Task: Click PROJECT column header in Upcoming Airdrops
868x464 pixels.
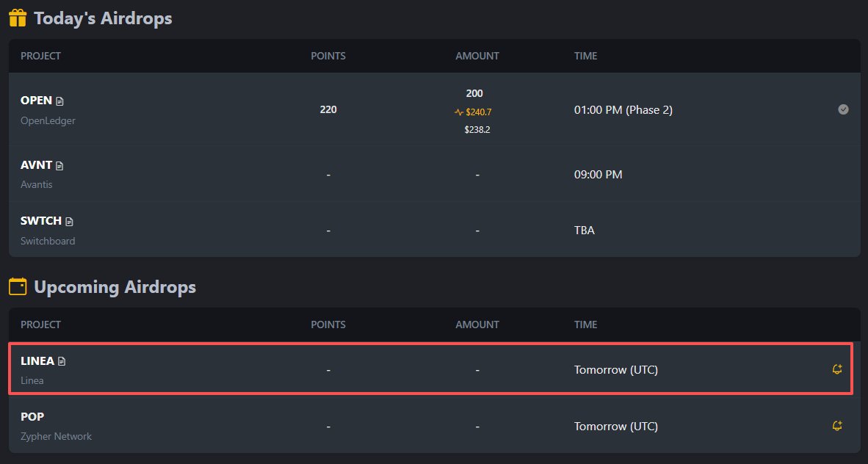Action: pyautogui.click(x=40, y=325)
